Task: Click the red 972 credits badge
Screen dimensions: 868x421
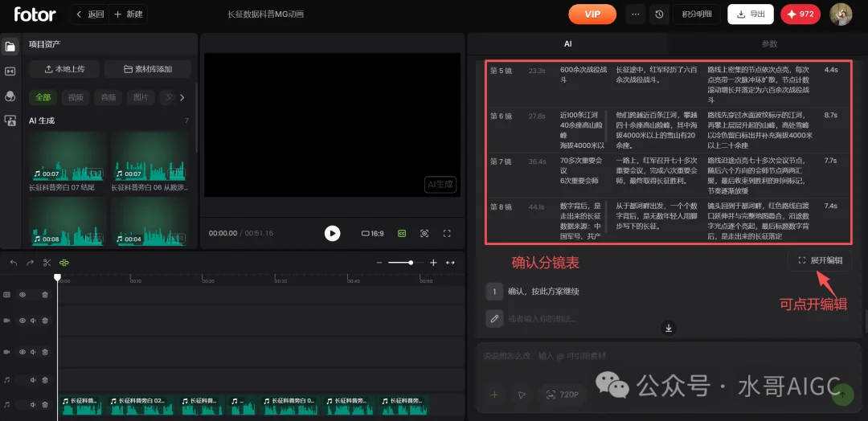Action: click(x=800, y=14)
